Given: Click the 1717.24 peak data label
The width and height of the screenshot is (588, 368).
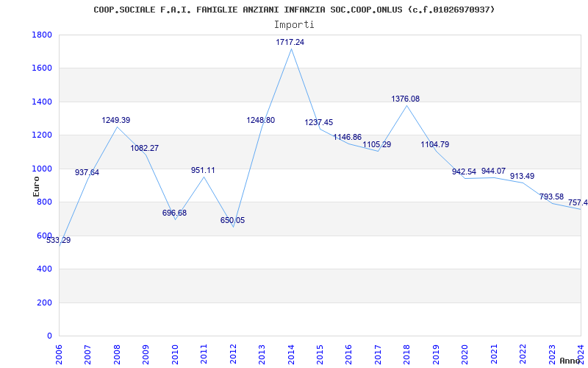Looking at the screenshot, I should click(290, 43).
